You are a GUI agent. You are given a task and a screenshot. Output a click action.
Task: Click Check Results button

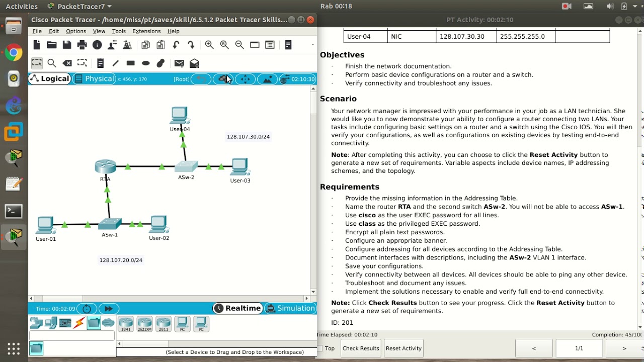pyautogui.click(x=361, y=348)
